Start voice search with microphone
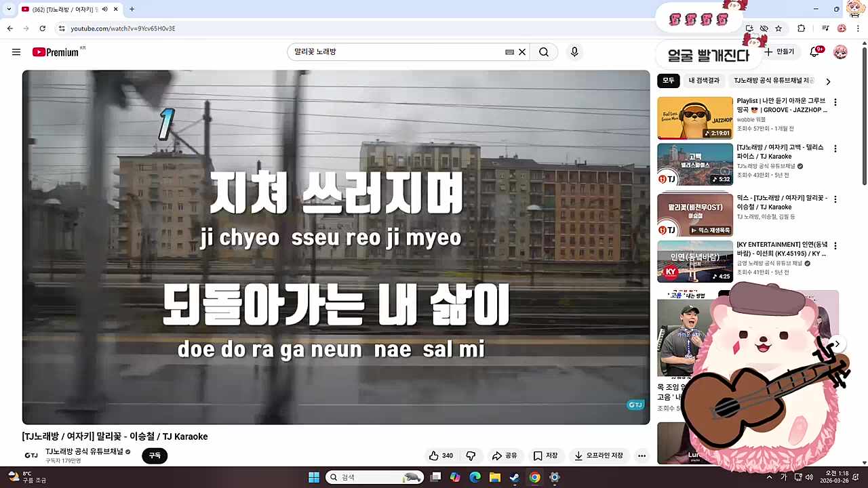 click(x=574, y=52)
